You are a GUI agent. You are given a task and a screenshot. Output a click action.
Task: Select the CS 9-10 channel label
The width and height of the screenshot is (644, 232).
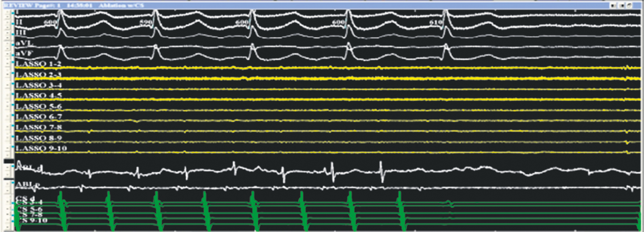[32, 220]
